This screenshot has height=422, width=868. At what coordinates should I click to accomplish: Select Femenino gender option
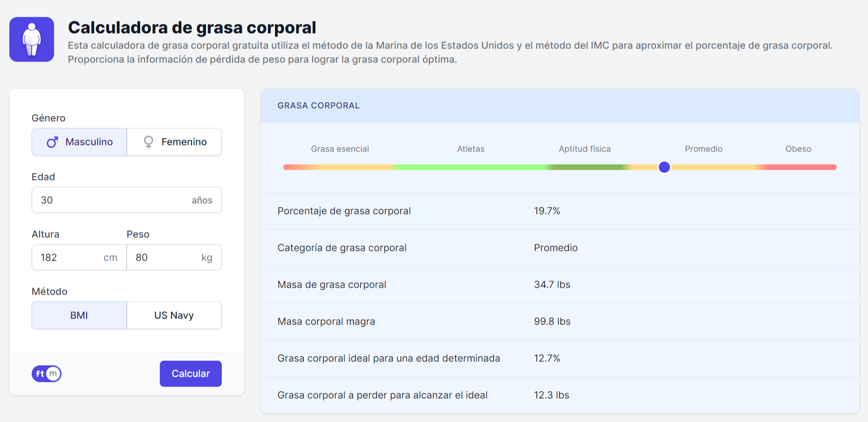click(x=174, y=142)
